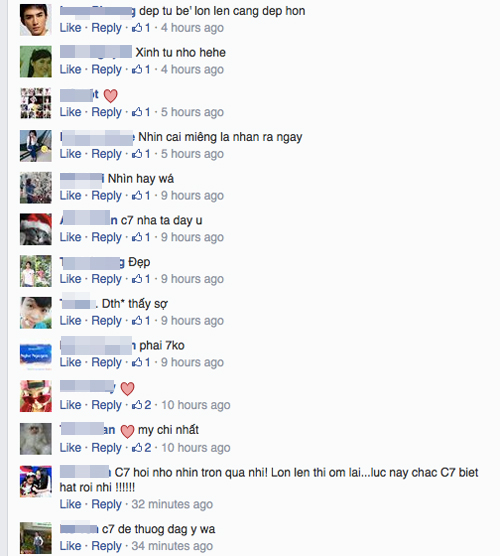Reply to the 'Xinh tu nho hehe' comment

pos(106,69)
